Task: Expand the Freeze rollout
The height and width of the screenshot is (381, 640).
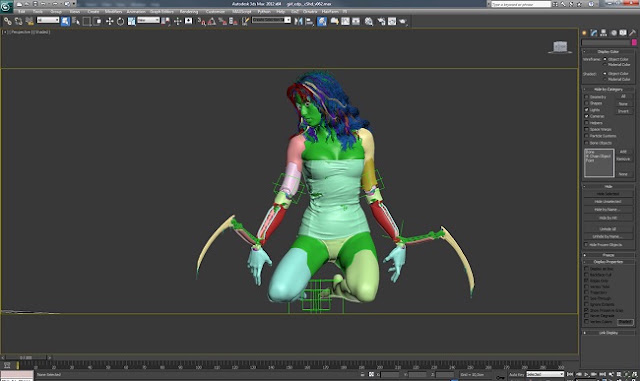Action: [608, 255]
